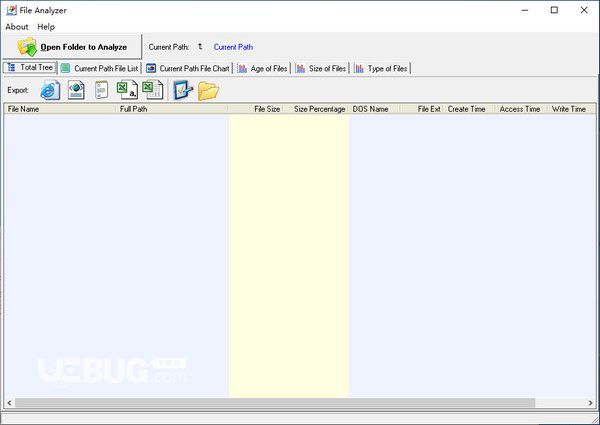This screenshot has width=600, height=425.
Task: Sort by the Full Path column header
Action: coord(172,109)
